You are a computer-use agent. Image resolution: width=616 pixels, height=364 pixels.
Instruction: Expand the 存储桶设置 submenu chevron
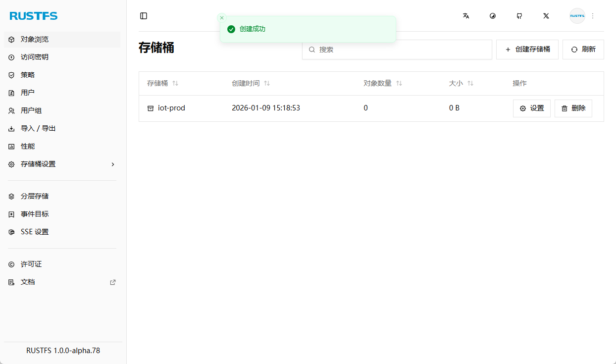113,164
